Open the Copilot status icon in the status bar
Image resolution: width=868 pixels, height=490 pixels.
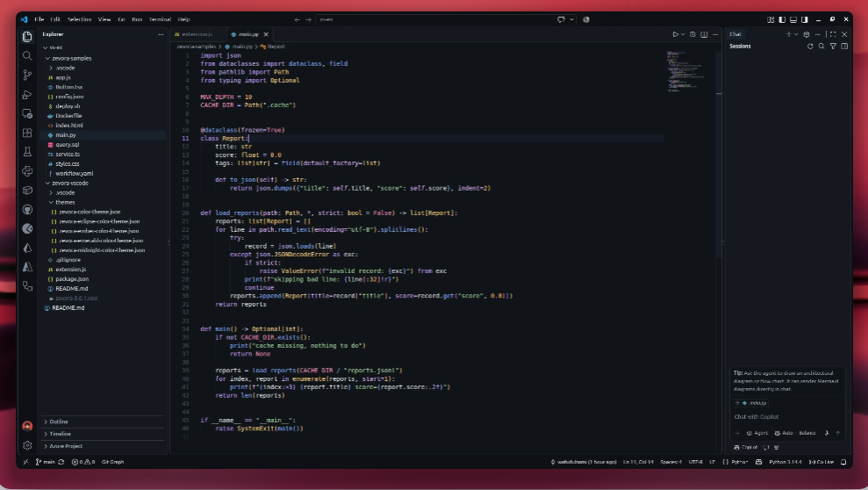[x=759, y=462]
